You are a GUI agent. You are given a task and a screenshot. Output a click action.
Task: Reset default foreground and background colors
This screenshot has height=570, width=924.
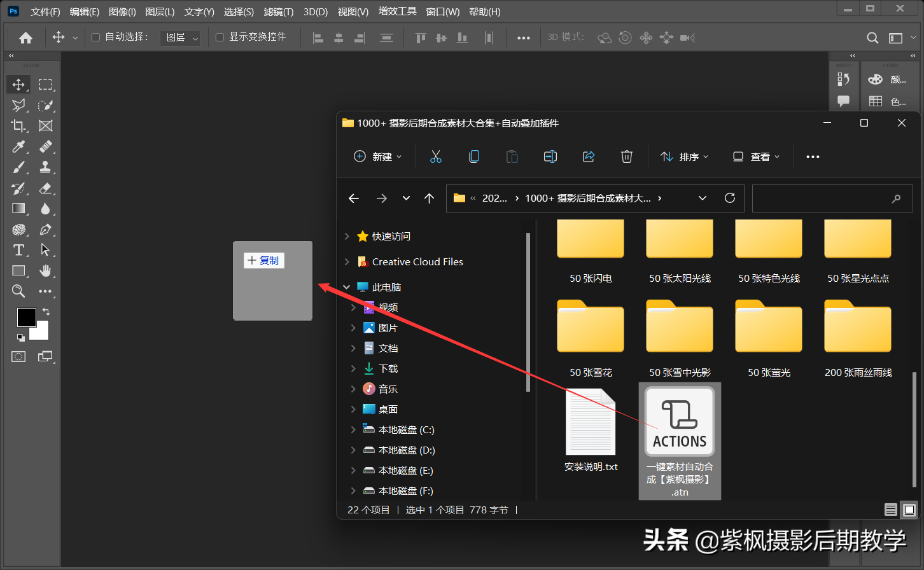[20, 337]
